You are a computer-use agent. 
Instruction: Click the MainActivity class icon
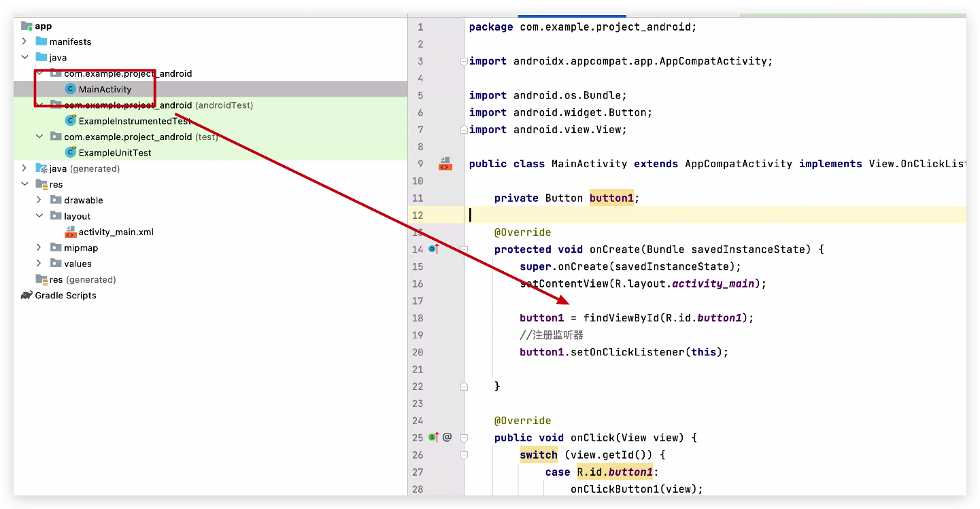70,89
